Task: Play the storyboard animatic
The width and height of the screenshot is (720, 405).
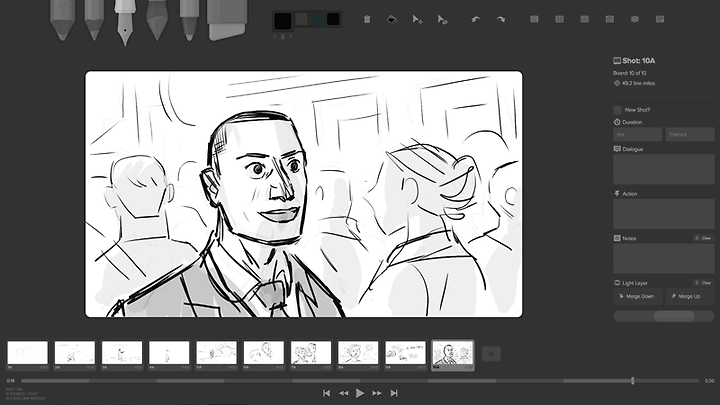Action: 360,393
